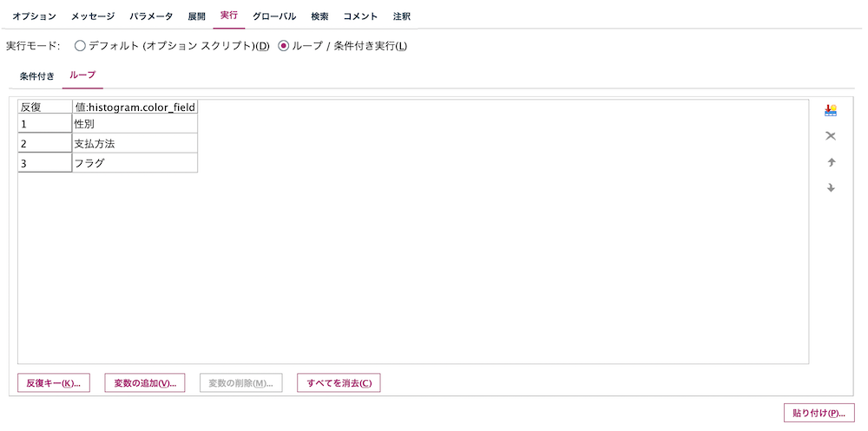
Task: Show the 注釈 tab
Action: pos(401,16)
